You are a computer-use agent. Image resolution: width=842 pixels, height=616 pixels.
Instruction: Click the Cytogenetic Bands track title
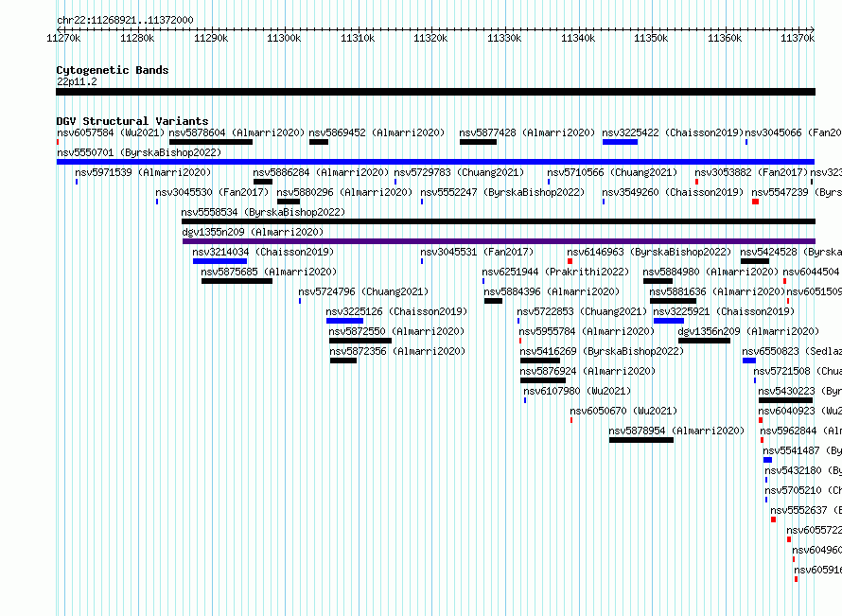pyautogui.click(x=113, y=70)
